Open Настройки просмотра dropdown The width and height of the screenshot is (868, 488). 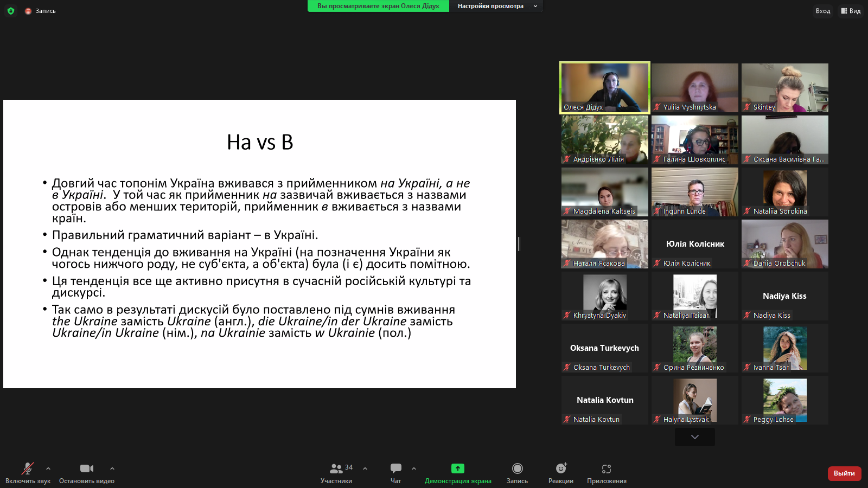496,6
